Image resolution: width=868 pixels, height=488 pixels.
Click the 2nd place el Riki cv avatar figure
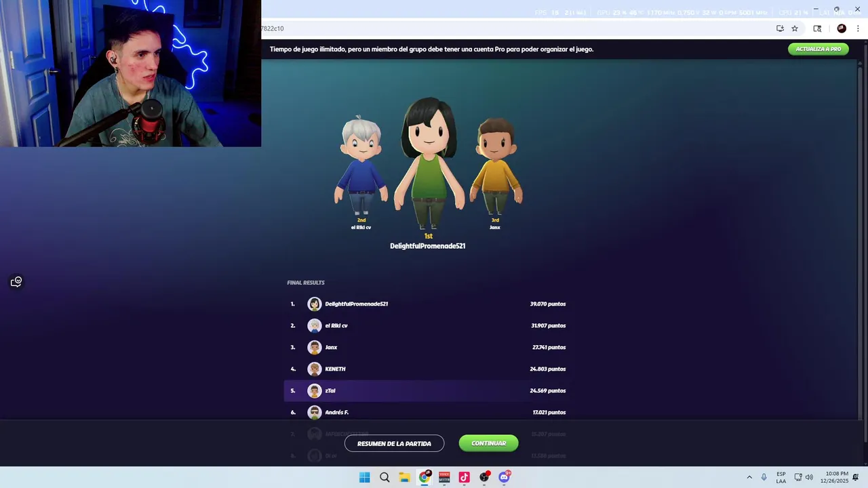tap(361, 165)
